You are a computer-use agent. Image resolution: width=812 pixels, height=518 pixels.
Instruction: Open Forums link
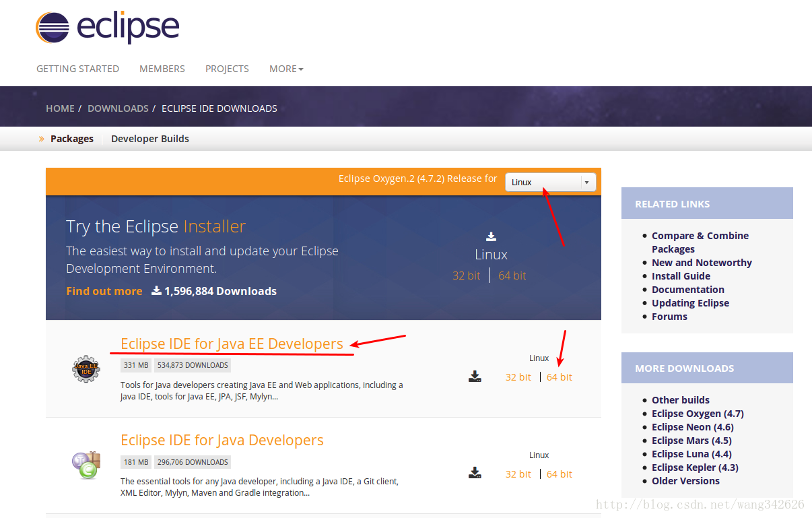pos(669,317)
